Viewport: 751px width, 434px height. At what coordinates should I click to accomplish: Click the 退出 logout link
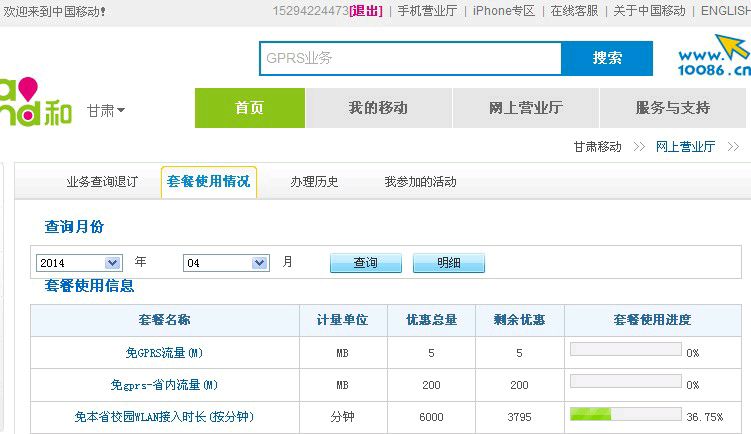click(x=366, y=11)
